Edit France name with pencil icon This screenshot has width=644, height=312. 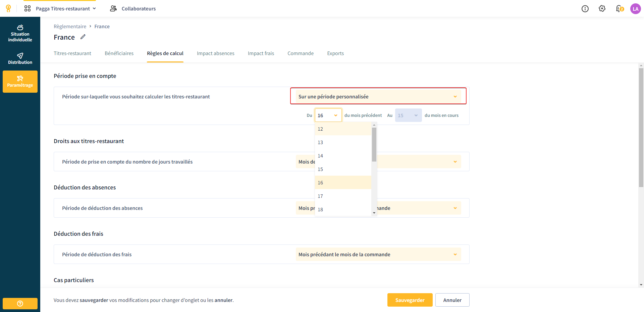(x=83, y=37)
